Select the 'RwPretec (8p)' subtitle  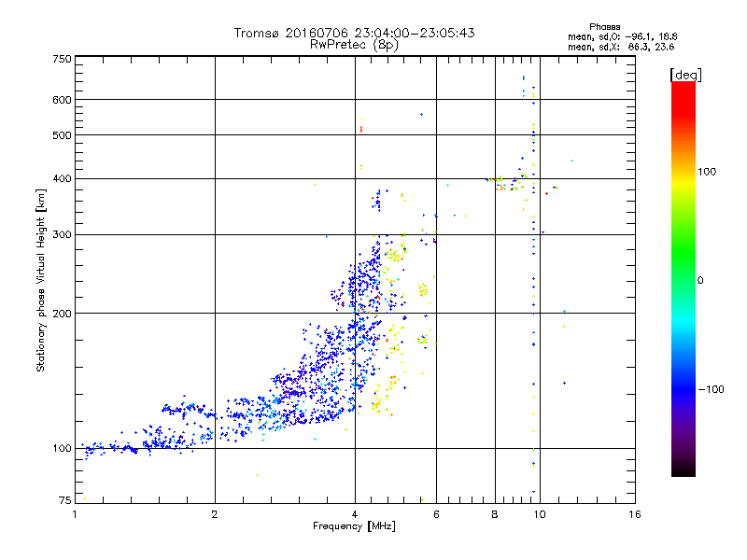click(x=354, y=45)
